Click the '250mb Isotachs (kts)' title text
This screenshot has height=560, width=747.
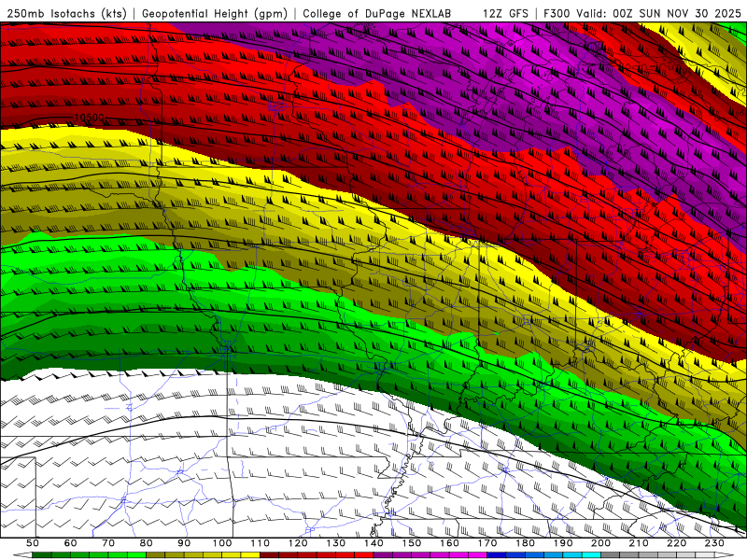tap(67, 13)
